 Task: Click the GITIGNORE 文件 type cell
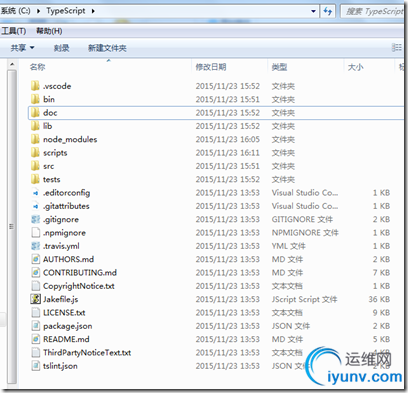coord(302,219)
